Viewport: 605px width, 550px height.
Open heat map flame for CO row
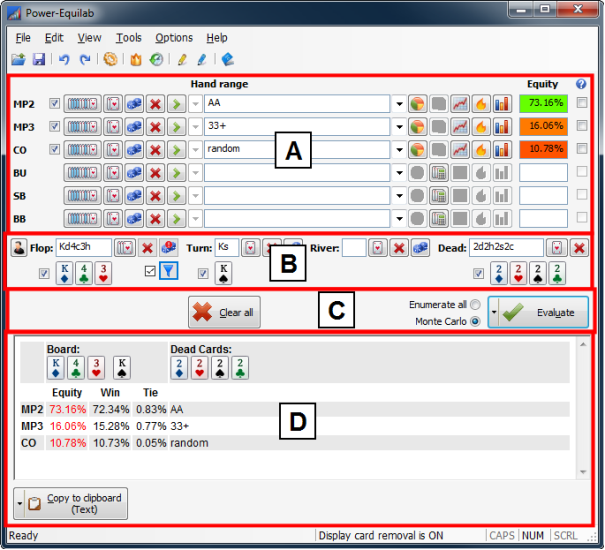[481, 150]
